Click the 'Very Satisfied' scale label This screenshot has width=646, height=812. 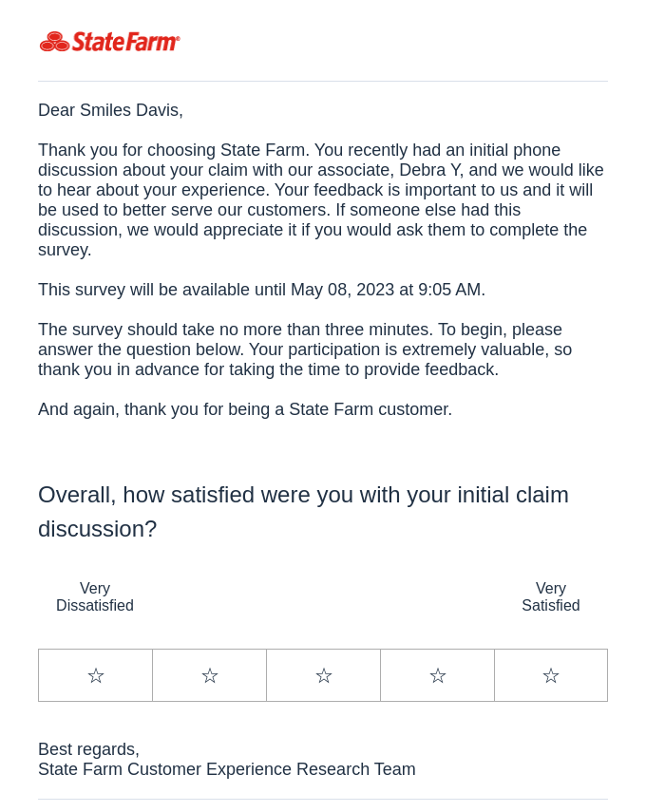[551, 596]
